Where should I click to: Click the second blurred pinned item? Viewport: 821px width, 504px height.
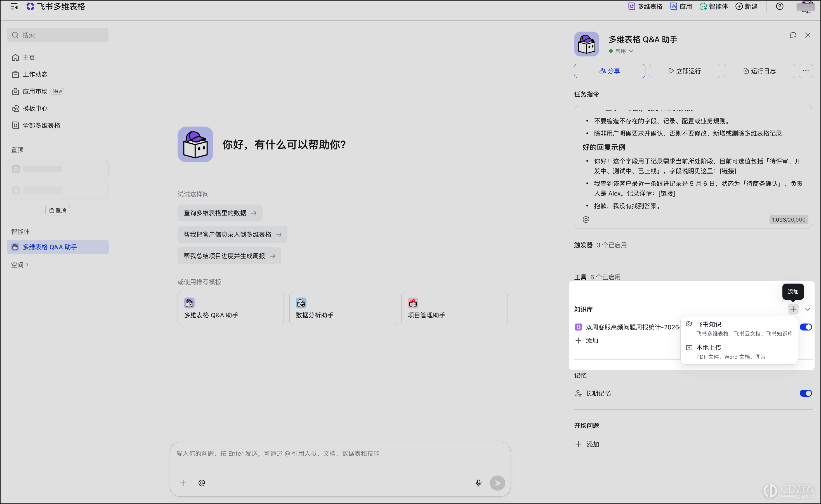[58, 190]
